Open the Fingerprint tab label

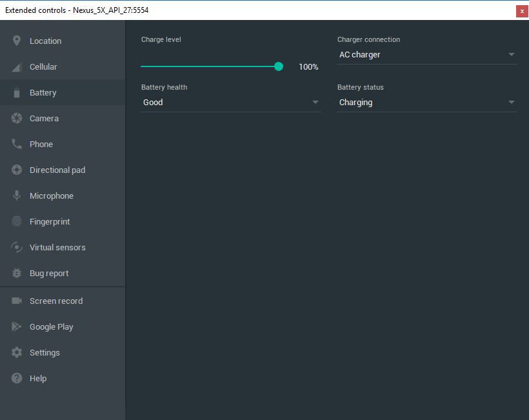(x=50, y=222)
